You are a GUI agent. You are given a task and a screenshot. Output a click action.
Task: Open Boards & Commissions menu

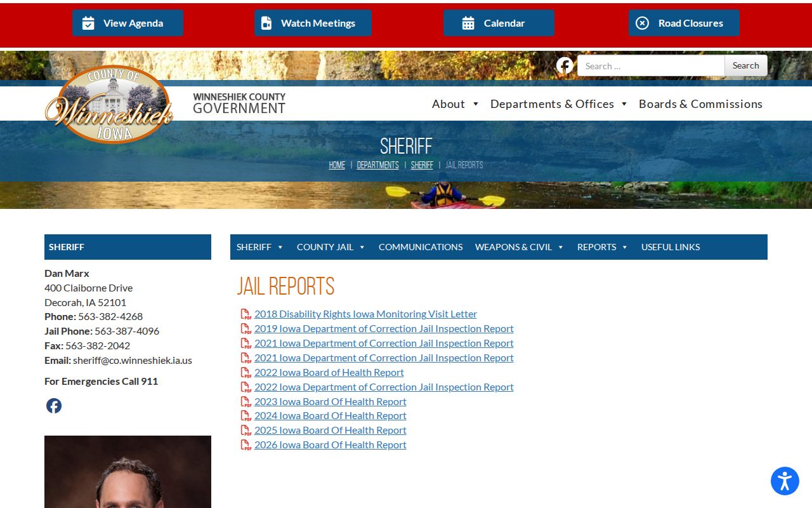coord(700,104)
